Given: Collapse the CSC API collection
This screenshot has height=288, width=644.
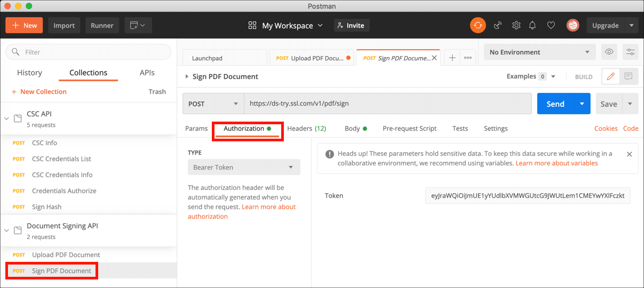Looking at the screenshot, I should 7,118.
